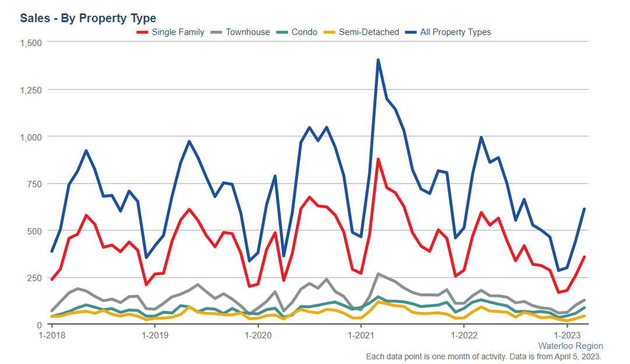Click the yellow Semi-Detached legend swatch
The width and height of the screenshot is (630, 364).
coord(330,33)
